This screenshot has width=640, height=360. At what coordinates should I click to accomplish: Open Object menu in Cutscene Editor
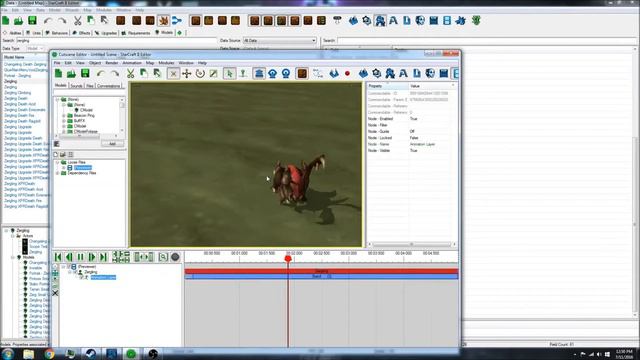tap(95, 63)
